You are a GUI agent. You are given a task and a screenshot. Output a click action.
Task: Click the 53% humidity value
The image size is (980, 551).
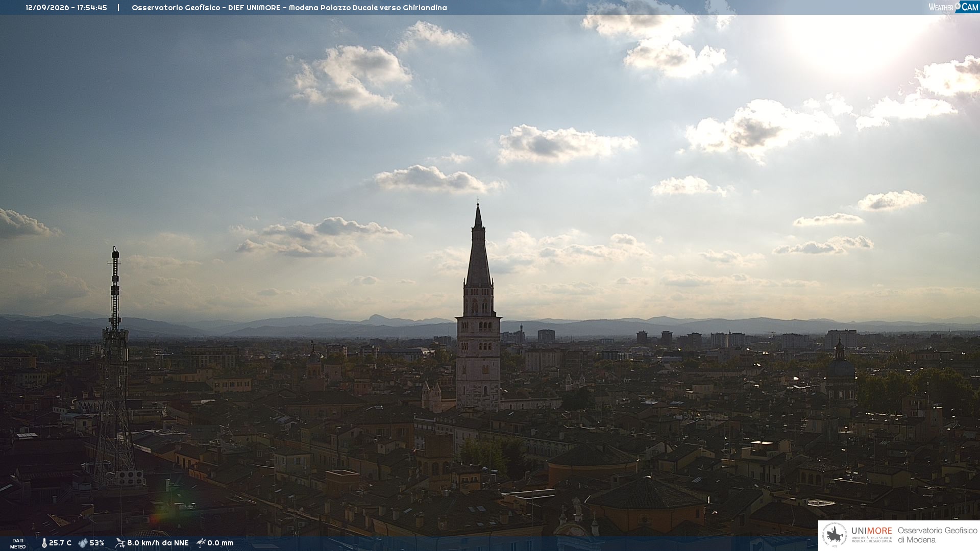[x=97, y=543]
